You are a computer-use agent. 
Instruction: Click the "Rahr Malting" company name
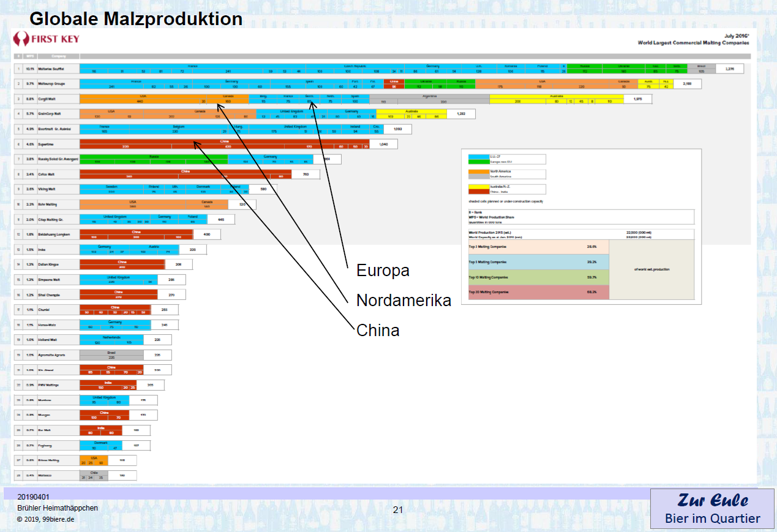[48, 204]
